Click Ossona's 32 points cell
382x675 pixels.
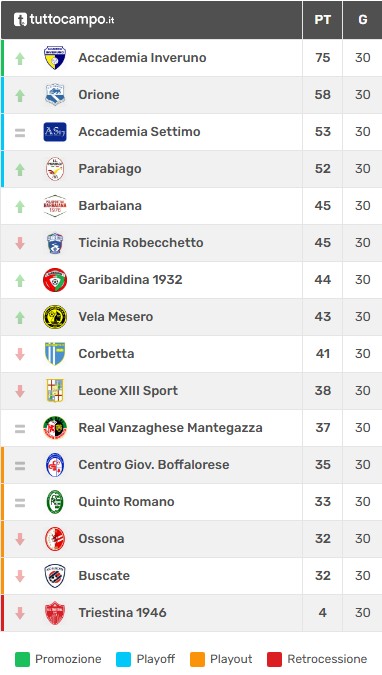[323, 539]
